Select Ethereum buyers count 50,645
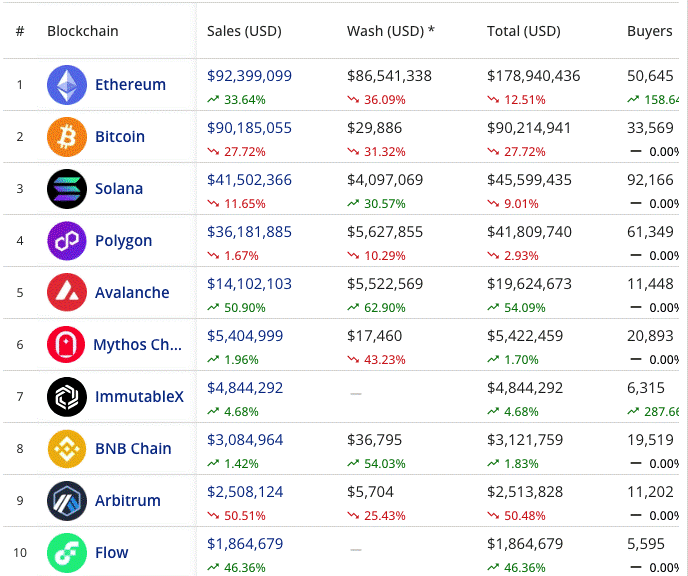The image size is (688, 576). point(650,76)
